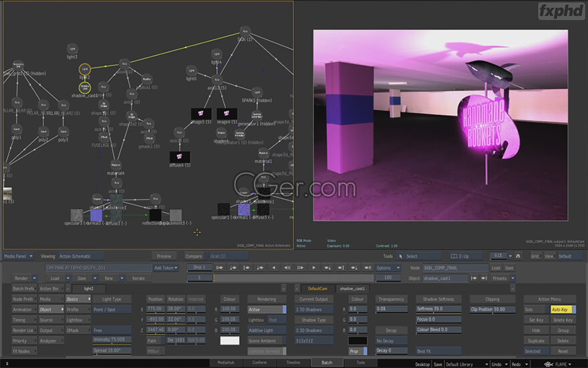
Task: Click the Duplicate button
Action: click(537, 341)
